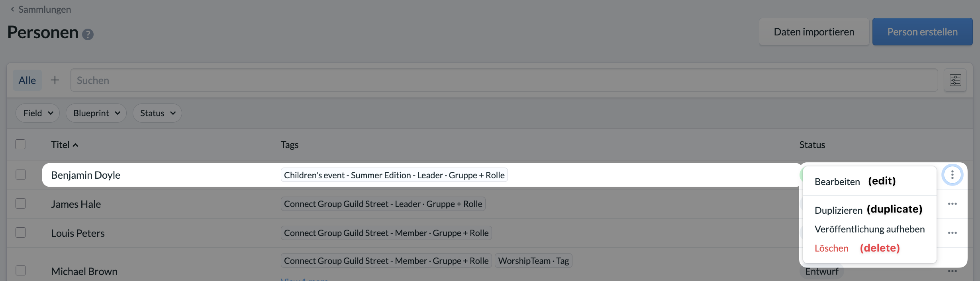980x281 pixels.
Task: Sort by Titel column arrow
Action: pos(75,145)
